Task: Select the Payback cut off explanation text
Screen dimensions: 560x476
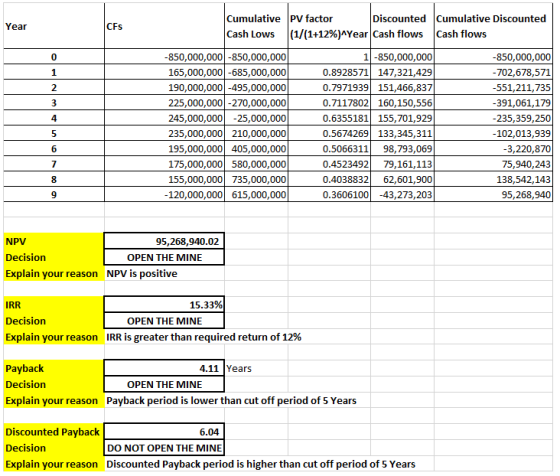Action: (x=231, y=401)
